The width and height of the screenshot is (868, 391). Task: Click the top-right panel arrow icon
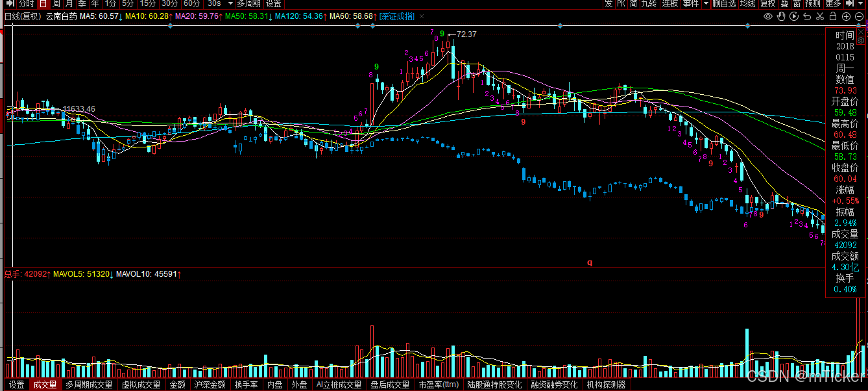pyautogui.click(x=849, y=4)
